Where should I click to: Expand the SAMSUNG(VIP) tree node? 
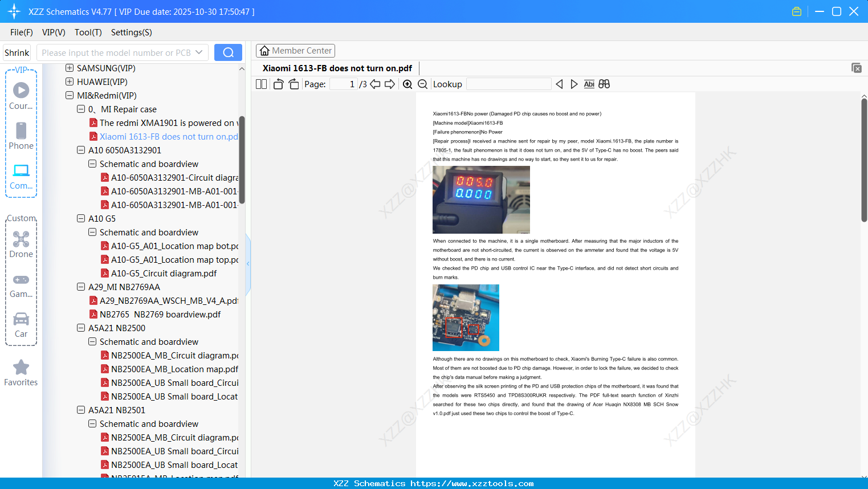coord(70,68)
